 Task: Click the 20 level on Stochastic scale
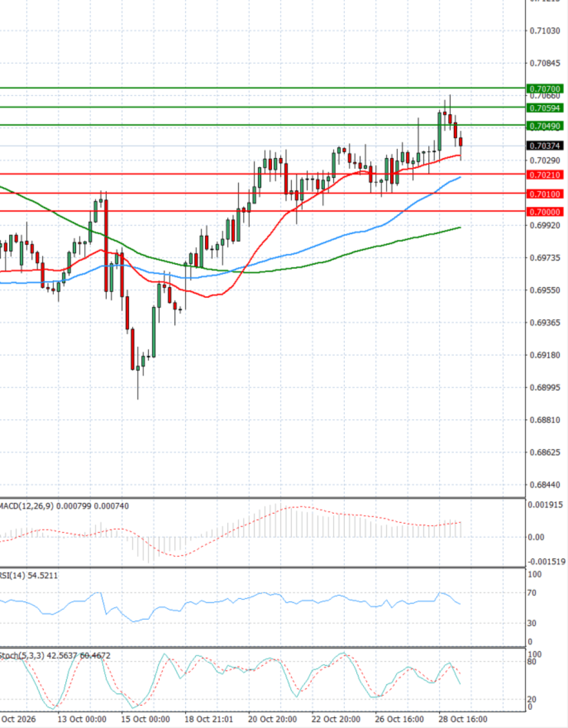532,700
